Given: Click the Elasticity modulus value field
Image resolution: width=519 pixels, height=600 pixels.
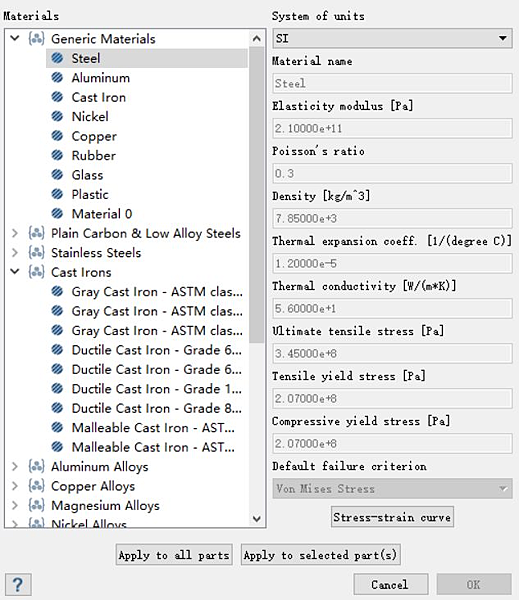Looking at the screenshot, I should (392, 128).
